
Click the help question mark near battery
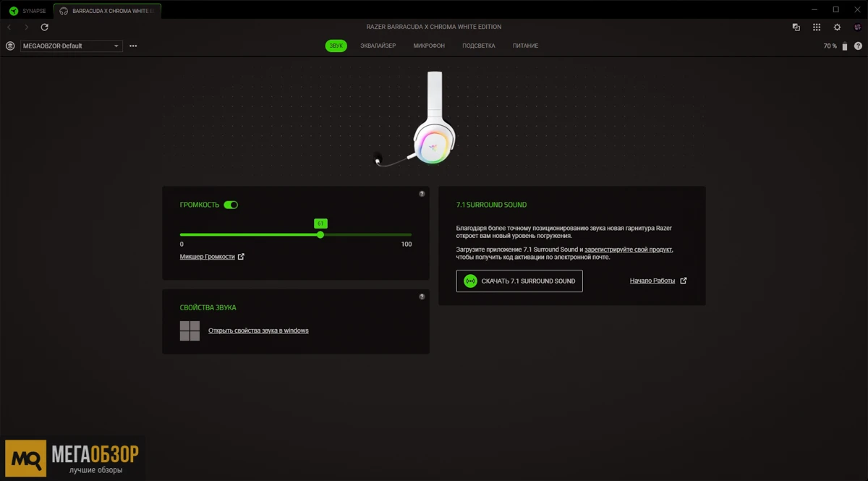pyautogui.click(x=858, y=46)
